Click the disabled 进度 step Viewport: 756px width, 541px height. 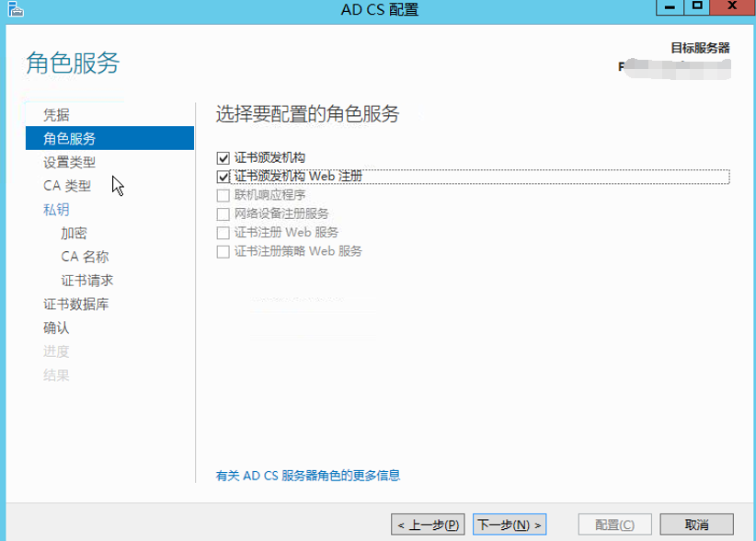56,351
